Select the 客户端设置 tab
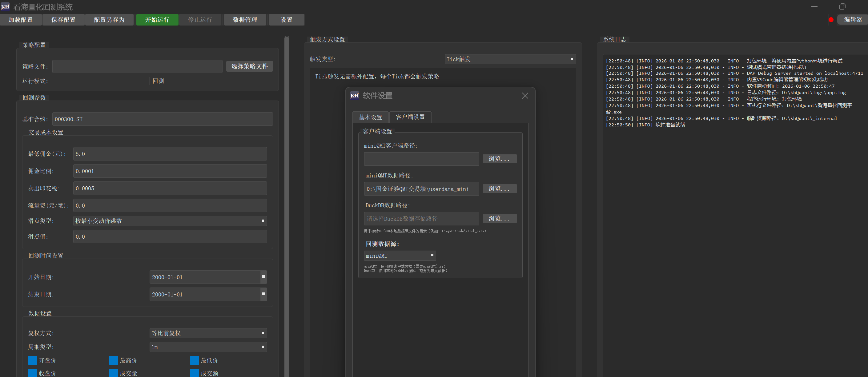Viewport: 868px width, 377px height. coord(410,117)
